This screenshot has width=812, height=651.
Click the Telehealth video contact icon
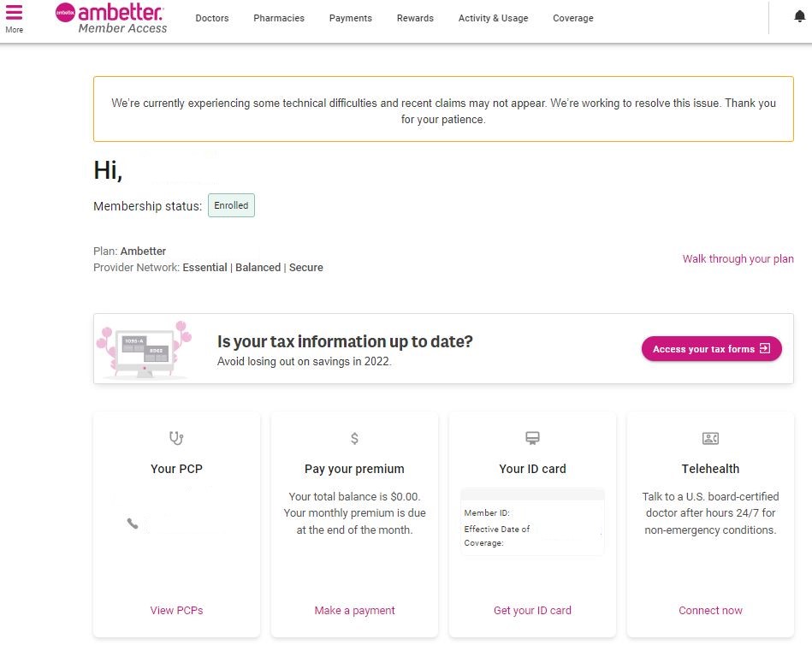(710, 439)
